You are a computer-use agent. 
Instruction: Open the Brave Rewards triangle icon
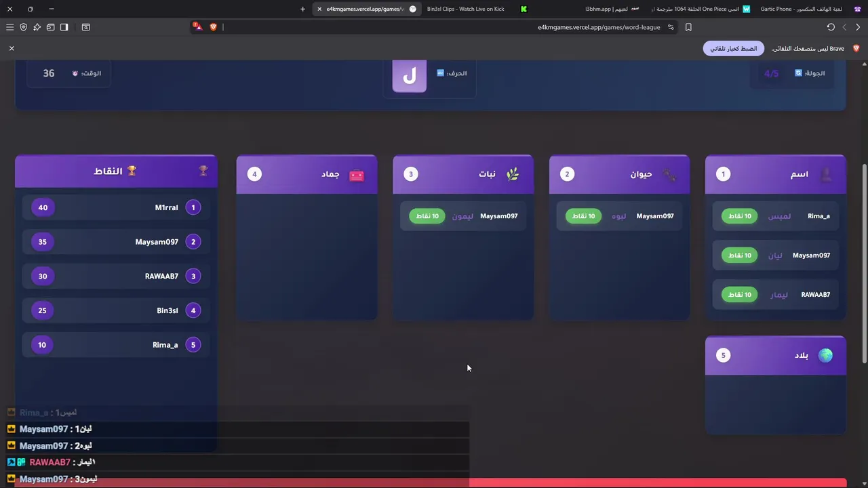click(197, 27)
